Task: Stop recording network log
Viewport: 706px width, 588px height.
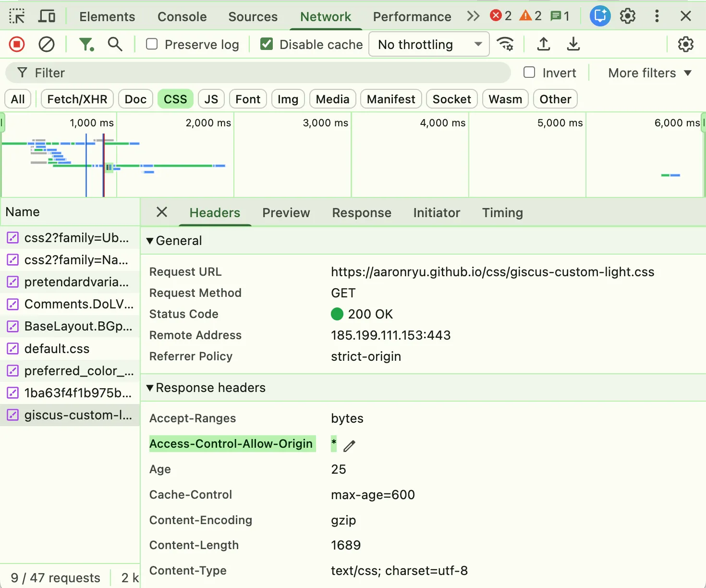Action: (x=17, y=44)
